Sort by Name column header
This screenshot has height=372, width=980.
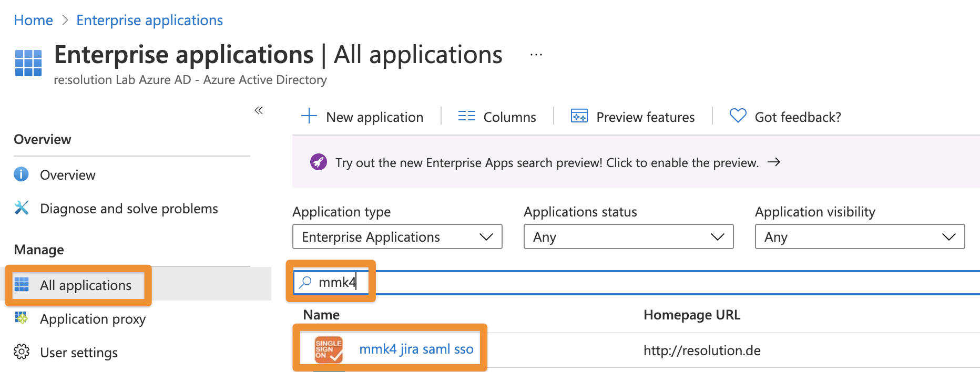pyautogui.click(x=321, y=315)
